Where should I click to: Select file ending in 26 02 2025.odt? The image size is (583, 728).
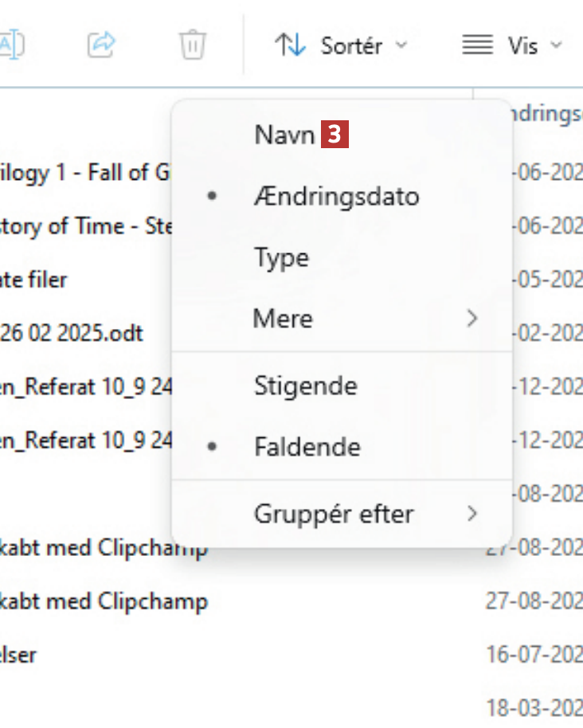[73, 333]
